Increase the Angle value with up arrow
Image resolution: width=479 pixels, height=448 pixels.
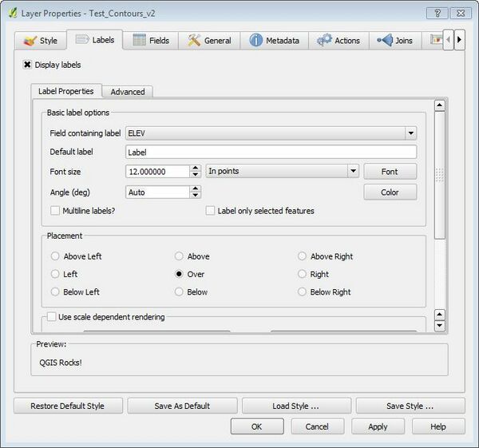click(x=195, y=188)
